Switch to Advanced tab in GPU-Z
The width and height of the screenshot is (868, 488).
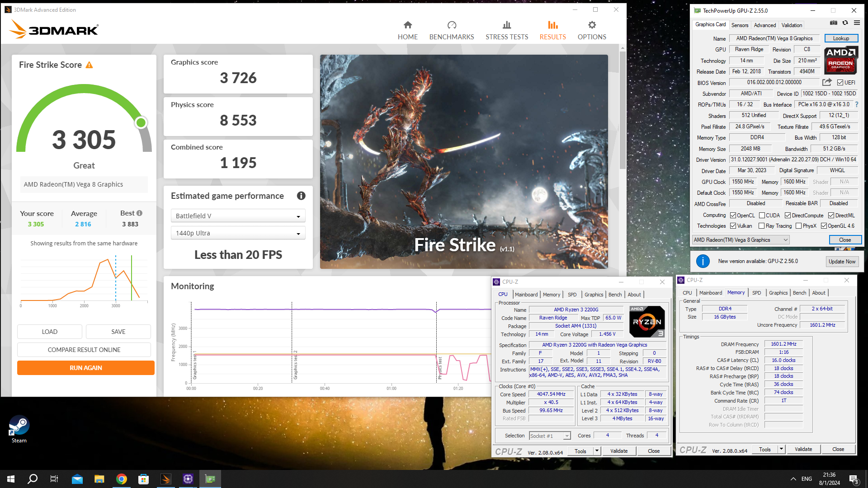tap(764, 25)
